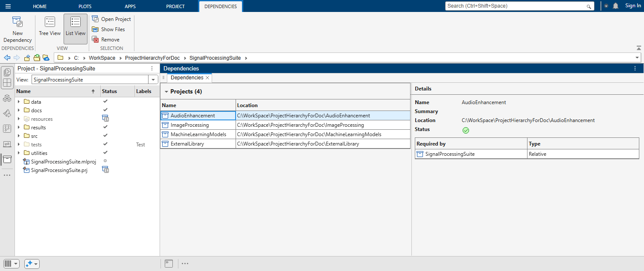Expand the resources folder
The height and width of the screenshot is (271, 644).
(19, 119)
